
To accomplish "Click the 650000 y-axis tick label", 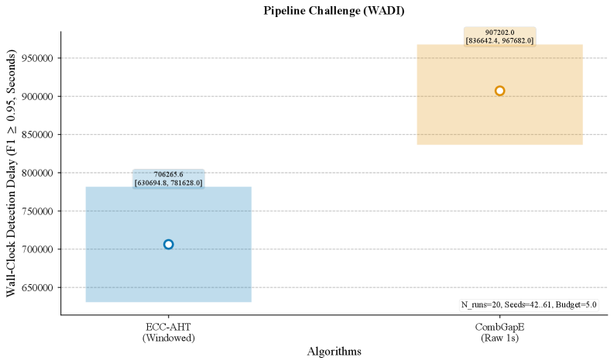I will pos(36,288).
